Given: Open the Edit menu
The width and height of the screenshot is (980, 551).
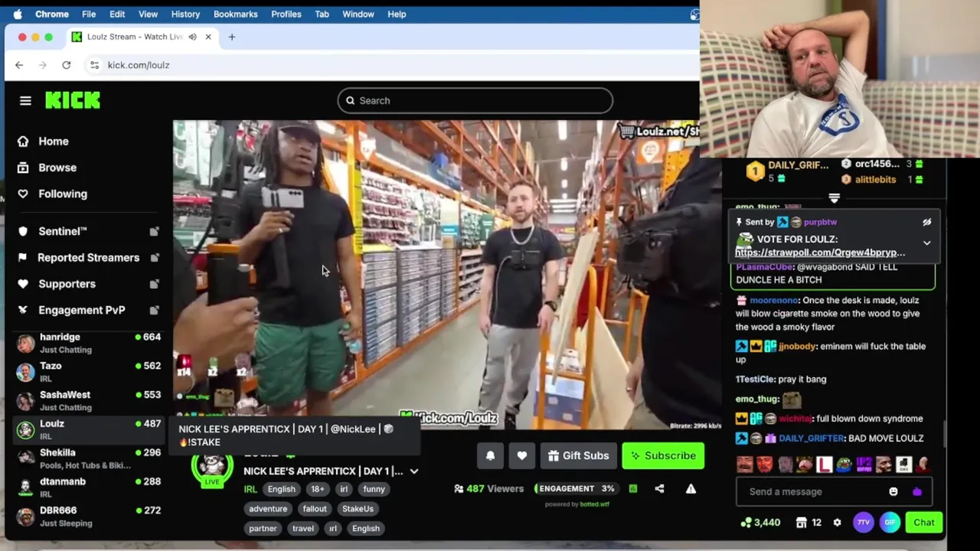Looking at the screenshot, I should (x=117, y=14).
